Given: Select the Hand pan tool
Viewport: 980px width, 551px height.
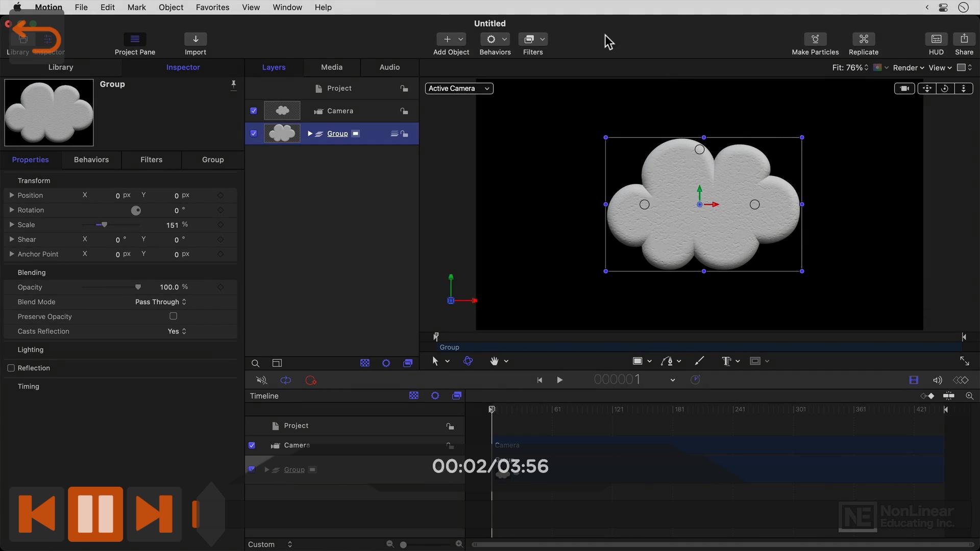Looking at the screenshot, I should tap(494, 361).
